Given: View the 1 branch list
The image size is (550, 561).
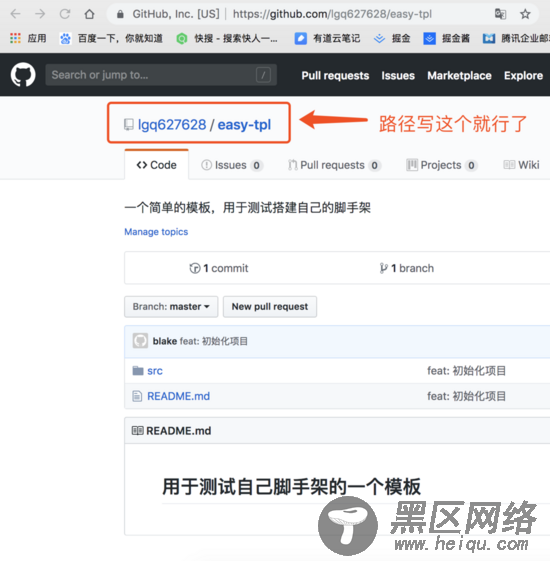Looking at the screenshot, I should click(407, 268).
